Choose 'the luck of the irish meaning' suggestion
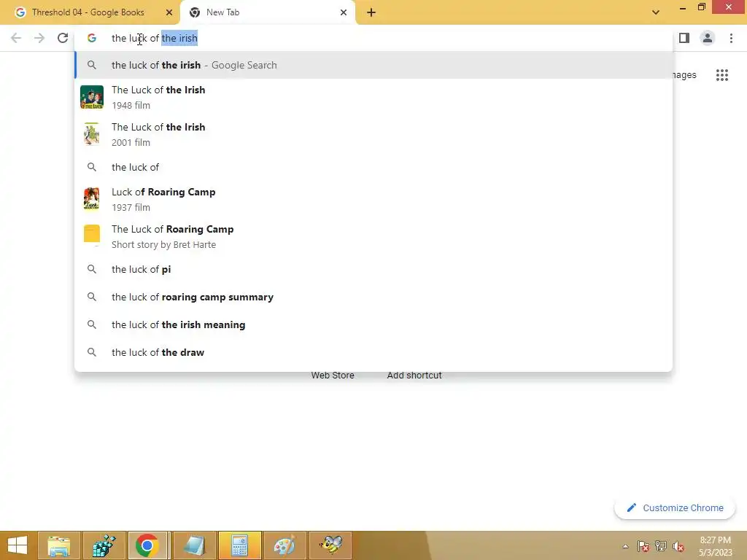Image resolution: width=747 pixels, height=560 pixels. click(373, 324)
